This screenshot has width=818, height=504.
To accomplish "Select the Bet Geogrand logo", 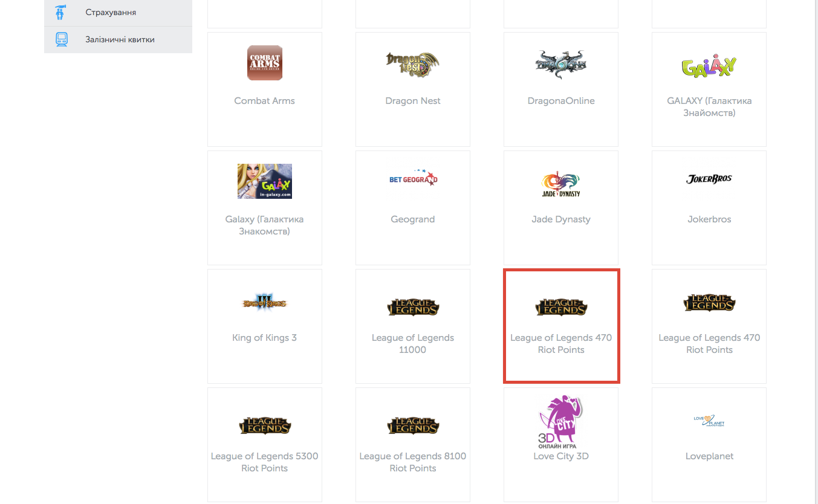I will (413, 178).
